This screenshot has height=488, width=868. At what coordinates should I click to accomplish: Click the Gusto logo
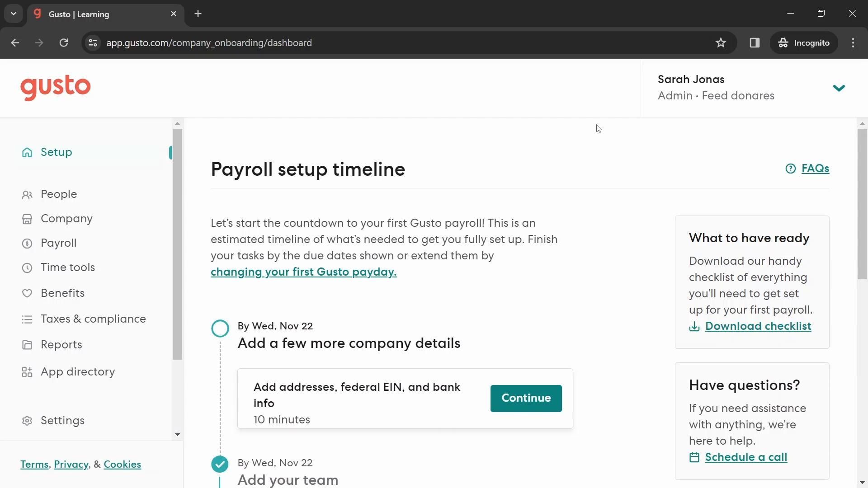[55, 87]
